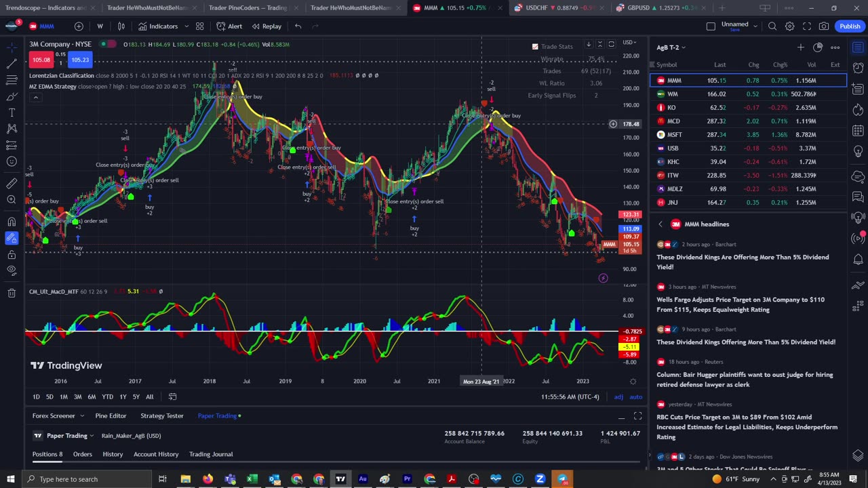Screen dimensions: 868x488
Task: Click the trash remove drawings icon
Action: coord(12,293)
